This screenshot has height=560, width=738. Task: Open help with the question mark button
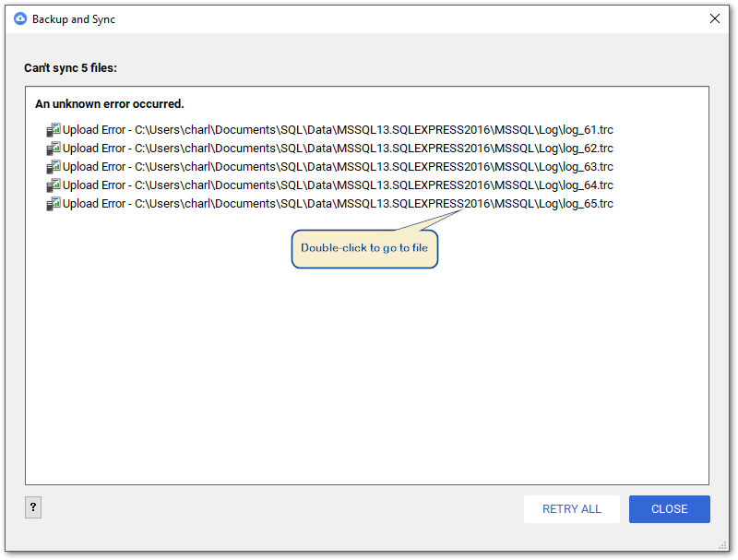click(33, 507)
